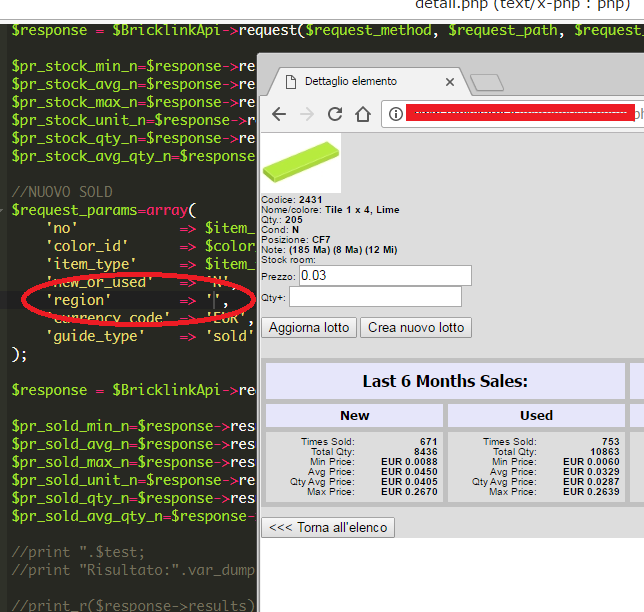Click the browser forward arrow

point(307,114)
